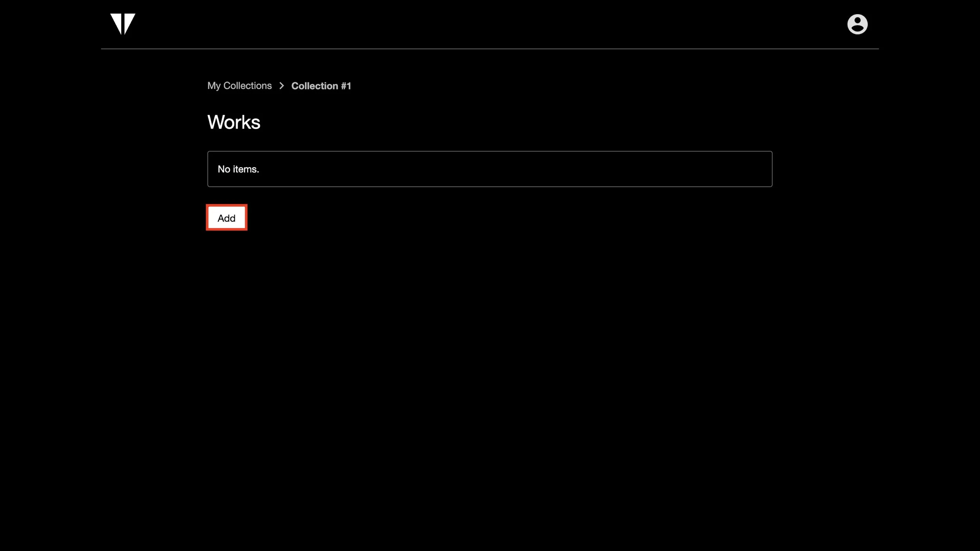Click the empty Works list panel
The height and width of the screenshot is (551, 980).
(x=490, y=169)
